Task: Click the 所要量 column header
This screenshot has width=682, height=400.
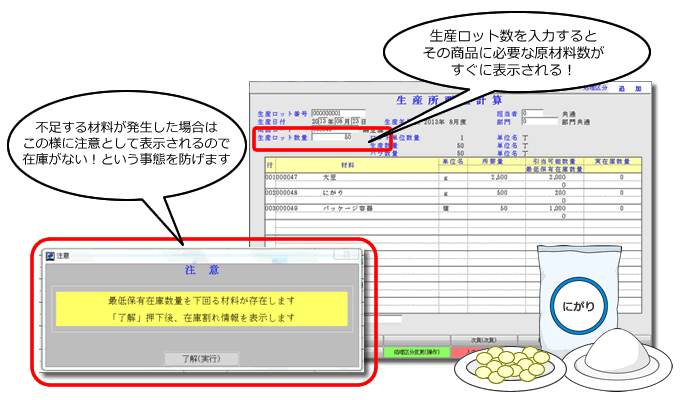Action: coord(489,160)
